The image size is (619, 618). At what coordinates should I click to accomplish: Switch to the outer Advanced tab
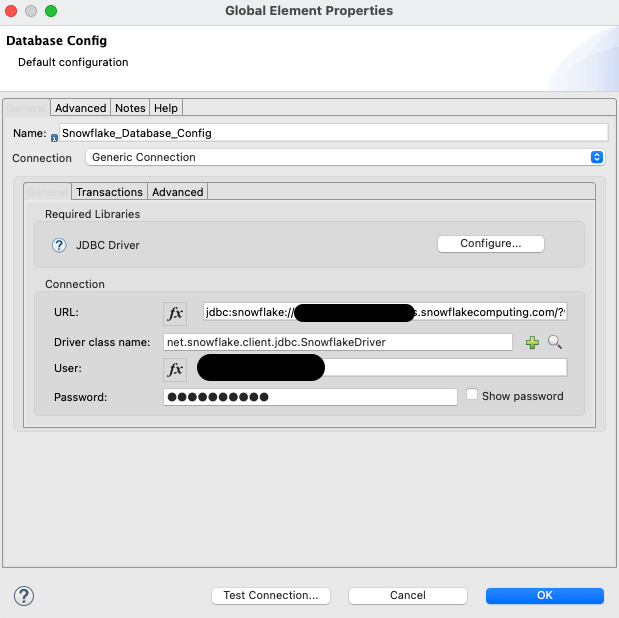81,108
